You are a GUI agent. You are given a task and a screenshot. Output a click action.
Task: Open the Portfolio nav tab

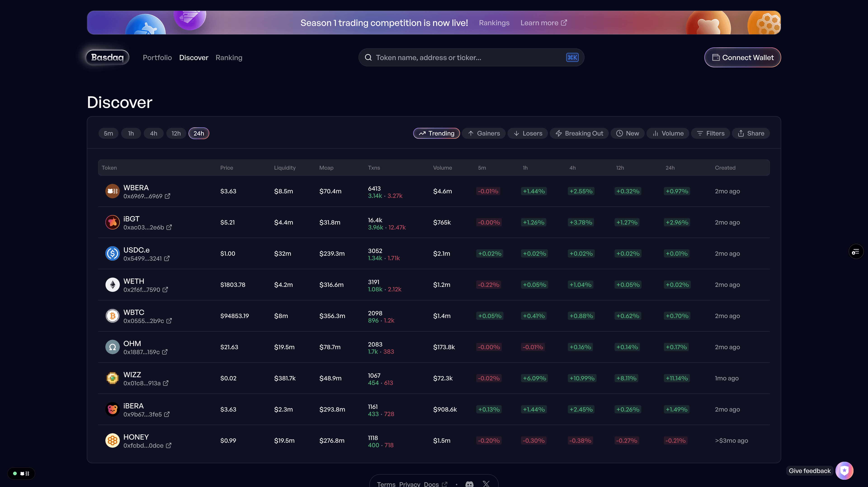(x=157, y=58)
